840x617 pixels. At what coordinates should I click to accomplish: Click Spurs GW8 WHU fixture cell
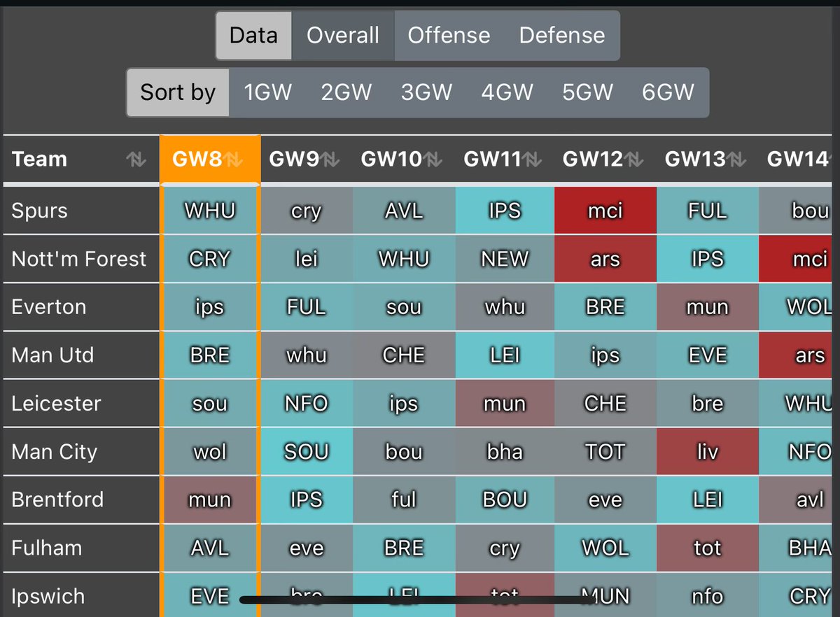210,211
